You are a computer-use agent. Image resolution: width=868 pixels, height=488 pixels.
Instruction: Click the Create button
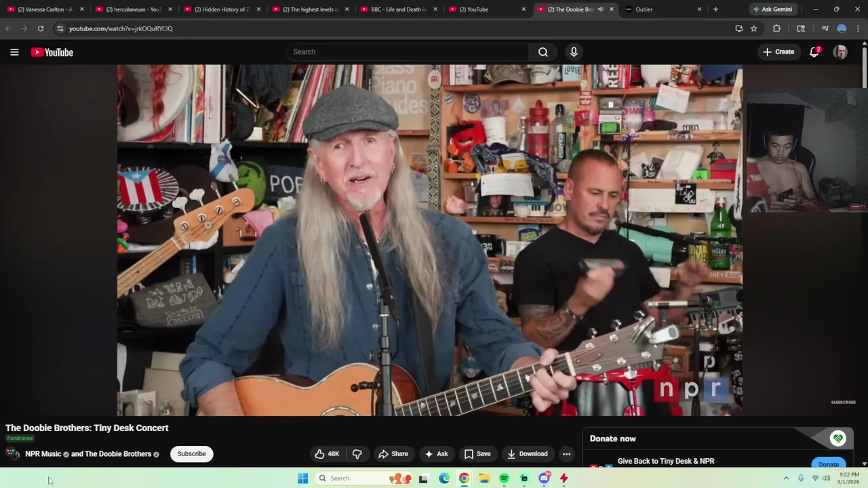(x=778, y=52)
